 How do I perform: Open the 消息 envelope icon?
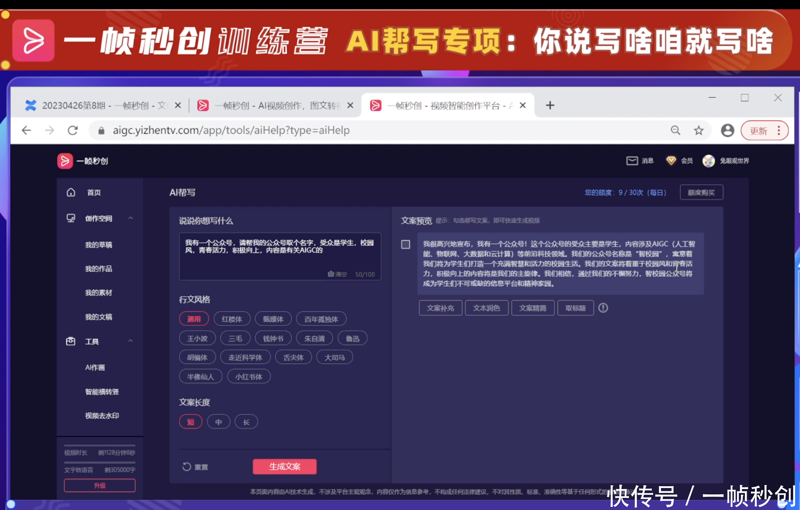pyautogui.click(x=632, y=161)
